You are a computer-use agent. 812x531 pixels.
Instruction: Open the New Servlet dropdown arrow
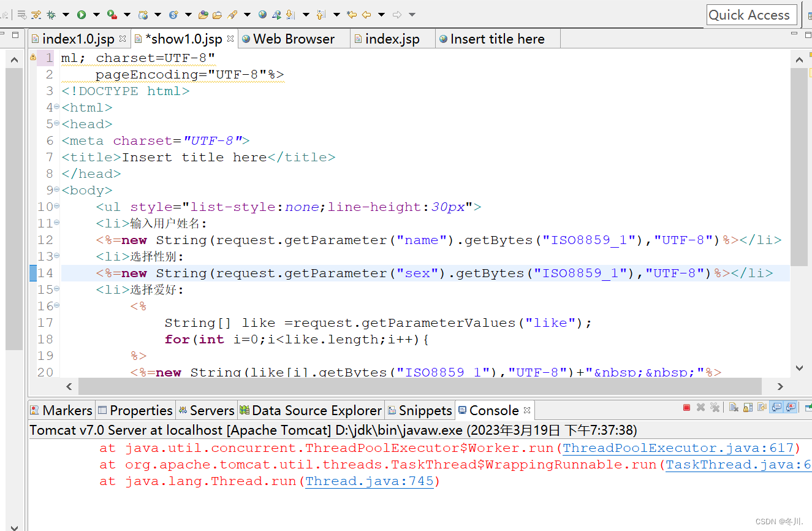point(188,14)
